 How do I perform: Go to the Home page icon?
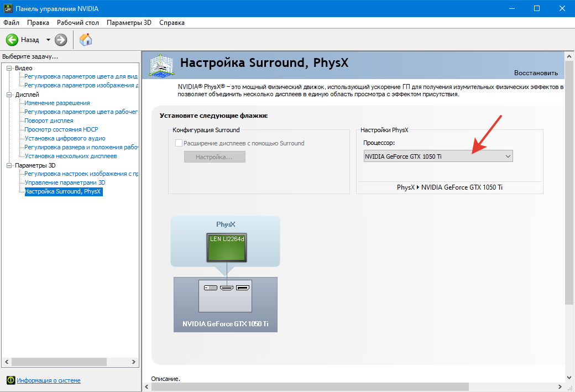(x=86, y=40)
